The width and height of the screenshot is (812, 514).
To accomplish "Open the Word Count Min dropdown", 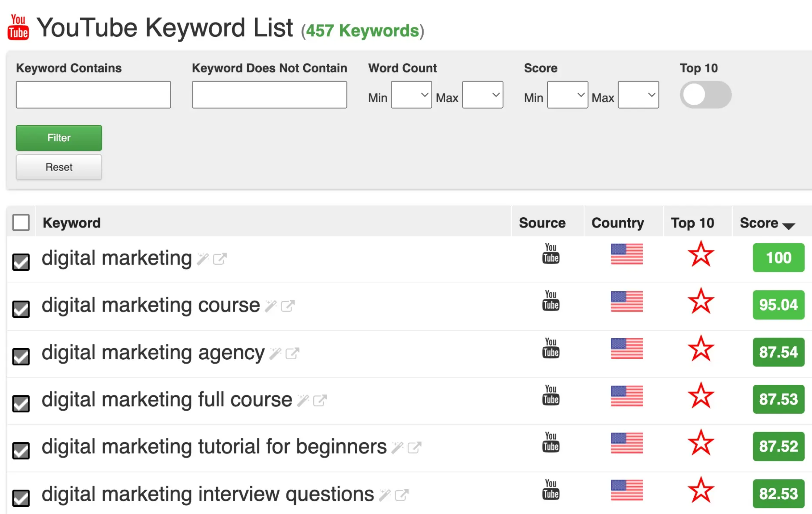I will (411, 95).
